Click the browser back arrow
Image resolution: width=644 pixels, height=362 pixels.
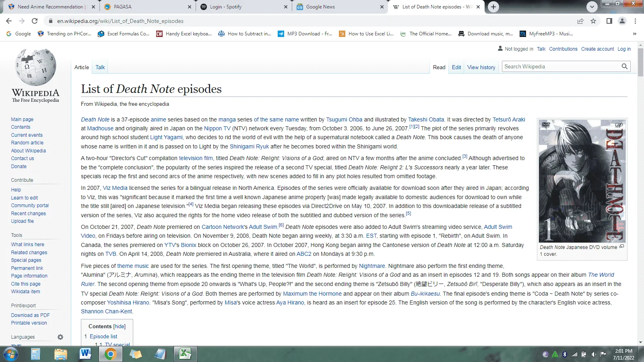point(9,21)
